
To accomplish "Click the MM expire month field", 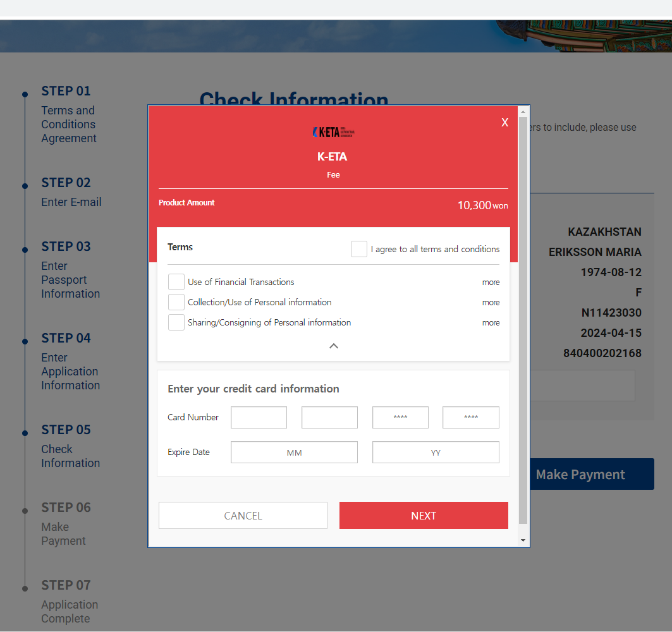I will coord(294,453).
